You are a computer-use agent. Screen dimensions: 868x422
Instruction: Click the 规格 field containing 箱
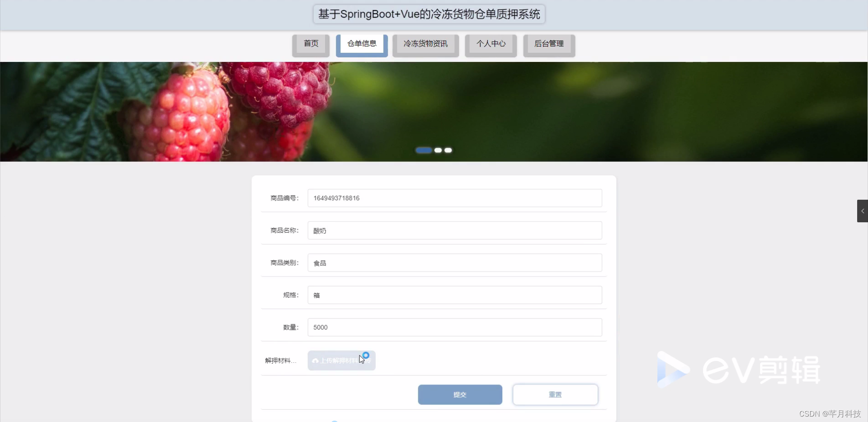pos(454,295)
